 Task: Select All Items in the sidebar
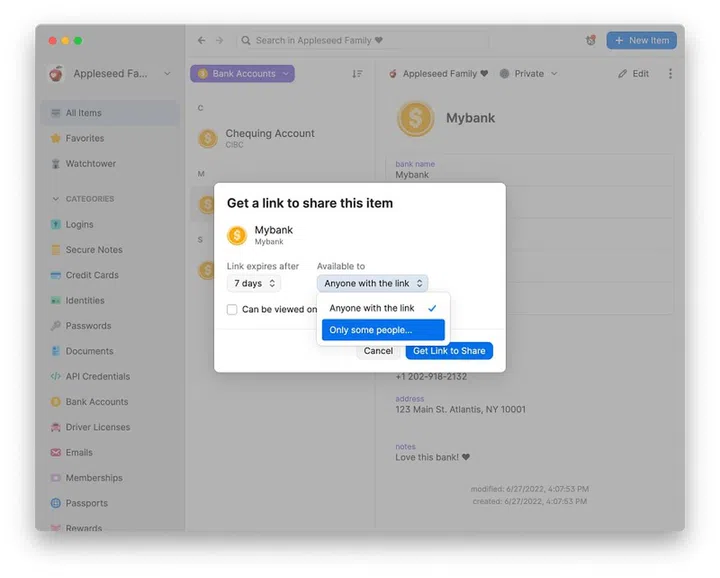tap(109, 113)
